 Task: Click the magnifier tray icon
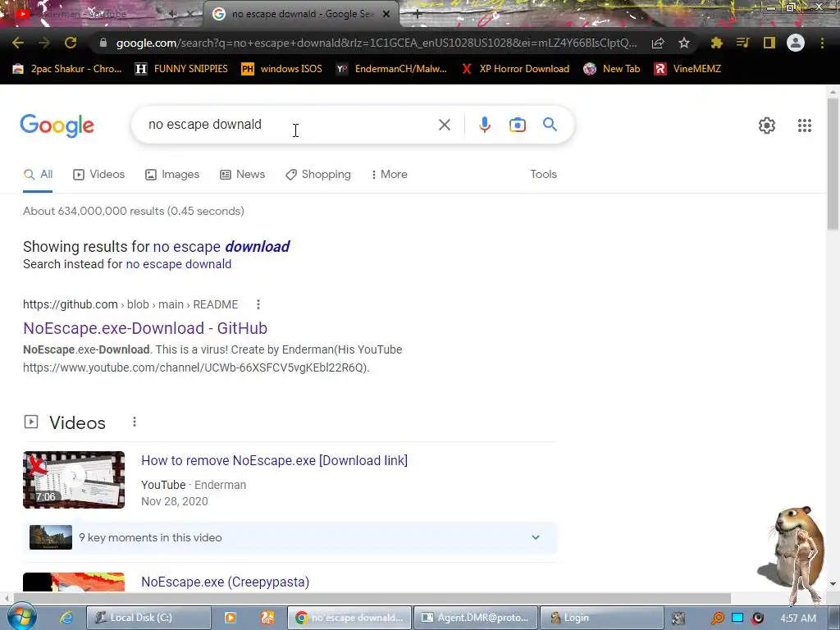point(717,619)
